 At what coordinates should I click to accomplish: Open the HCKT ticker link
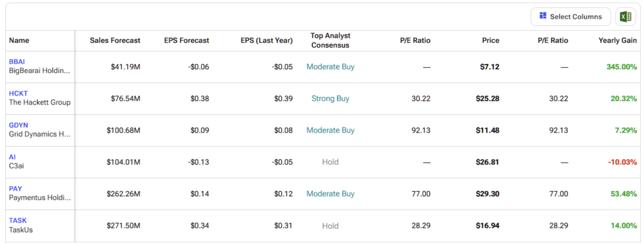(18, 93)
